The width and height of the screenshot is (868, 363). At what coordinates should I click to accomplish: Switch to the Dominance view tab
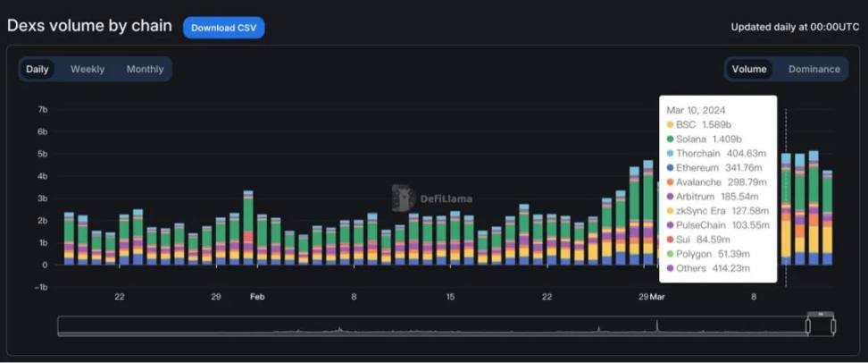coord(814,69)
